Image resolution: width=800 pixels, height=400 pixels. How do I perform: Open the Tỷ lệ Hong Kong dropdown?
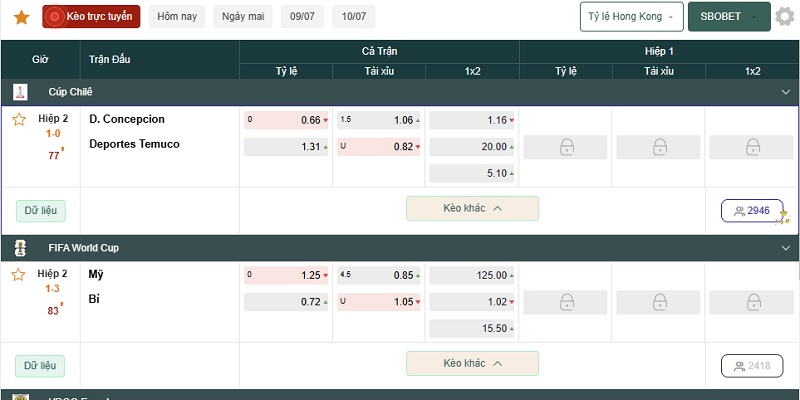[632, 17]
